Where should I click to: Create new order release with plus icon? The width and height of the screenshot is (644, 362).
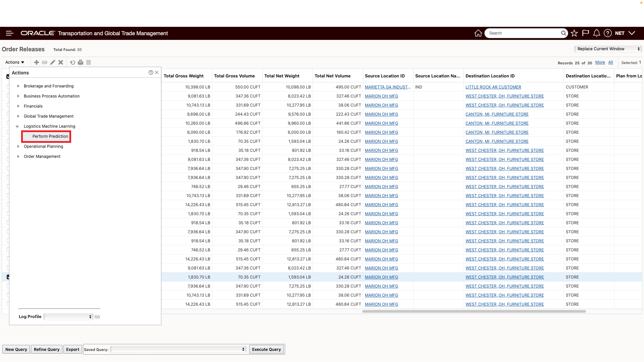click(37, 62)
